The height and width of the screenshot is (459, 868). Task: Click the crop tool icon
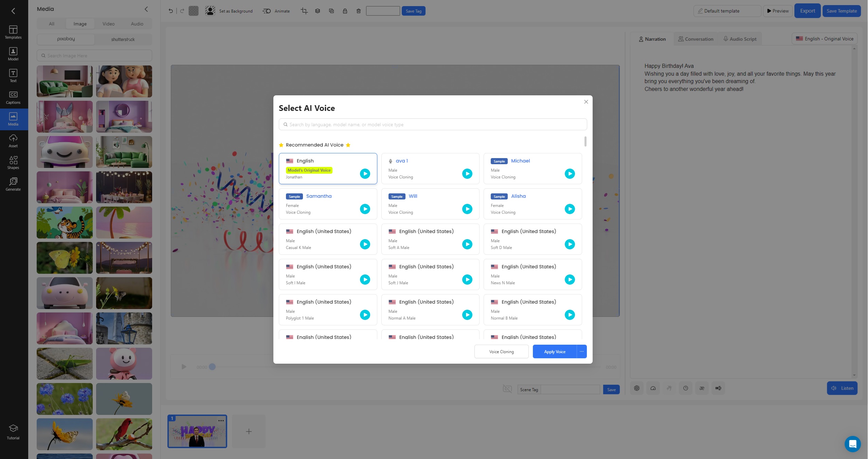pos(304,11)
